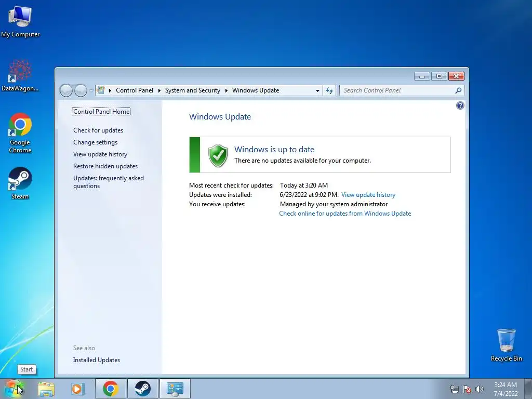Expand the address bar history dropdown

click(317, 90)
